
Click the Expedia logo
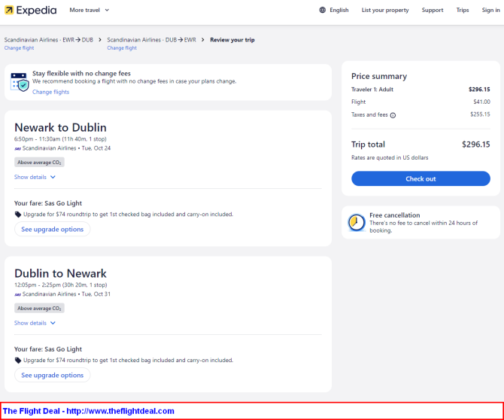pos(31,11)
